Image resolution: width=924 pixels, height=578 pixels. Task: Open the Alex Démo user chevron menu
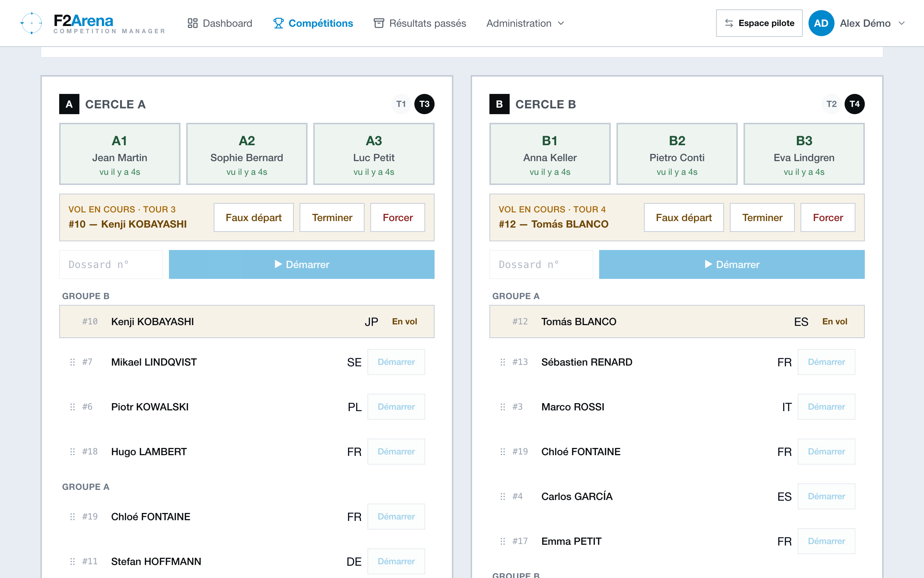[902, 23]
